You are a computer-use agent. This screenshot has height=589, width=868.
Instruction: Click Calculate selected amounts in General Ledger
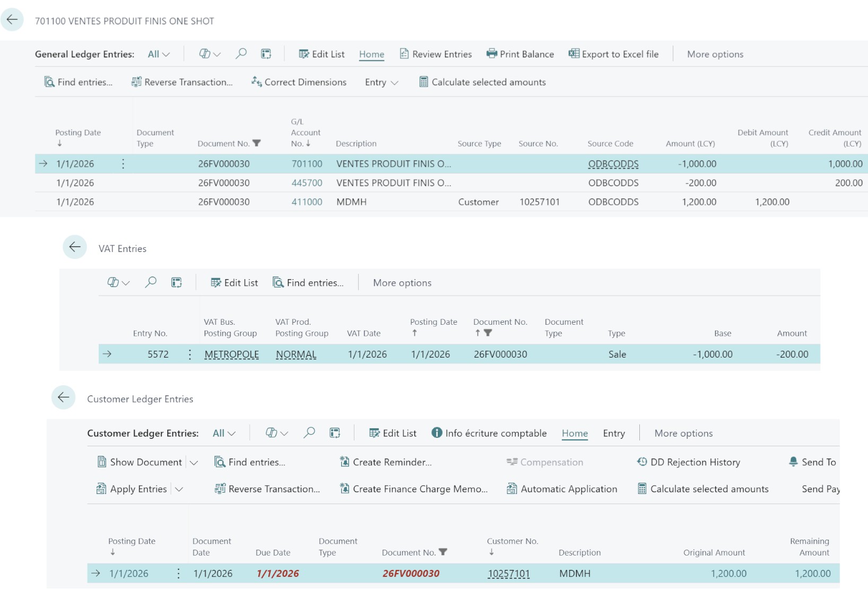point(482,82)
